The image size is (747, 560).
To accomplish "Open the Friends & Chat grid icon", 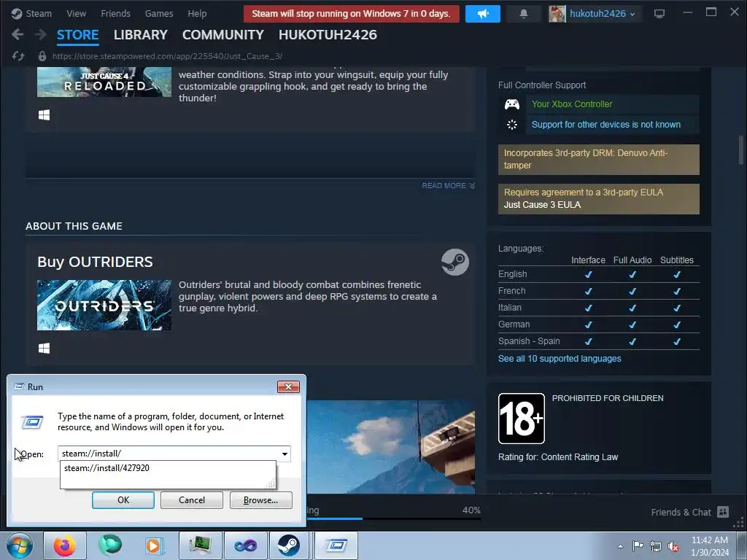I will 723,512.
